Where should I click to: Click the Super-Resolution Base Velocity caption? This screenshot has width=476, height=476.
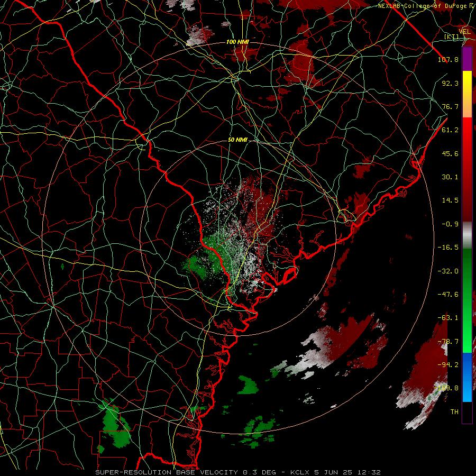point(238,472)
